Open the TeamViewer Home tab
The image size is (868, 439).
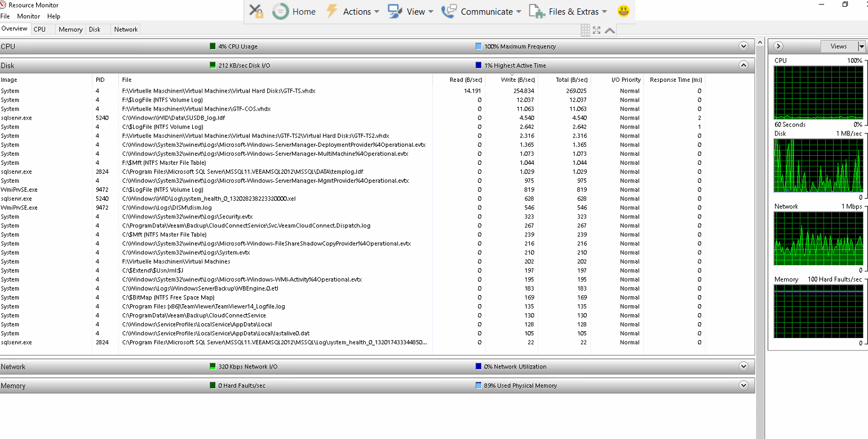294,11
